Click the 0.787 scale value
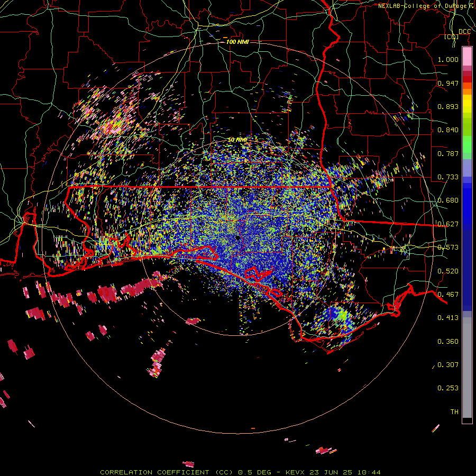Viewport: 476px width, 476px height. click(x=448, y=153)
